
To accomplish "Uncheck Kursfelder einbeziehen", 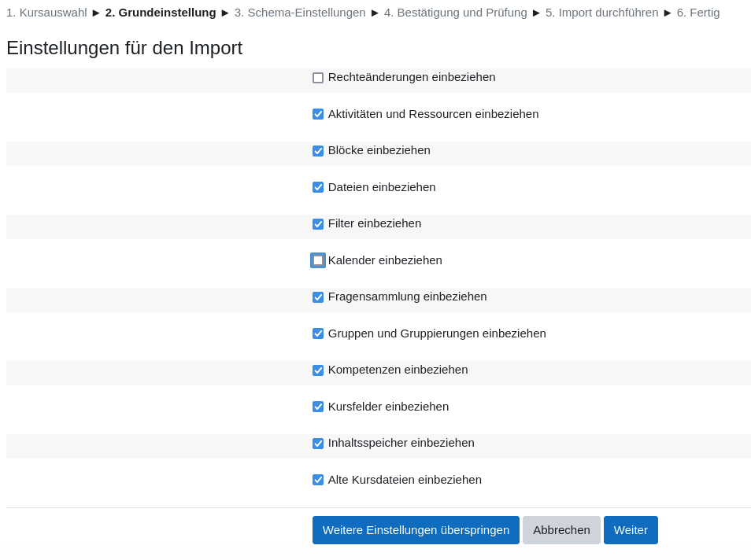I will 318,407.
